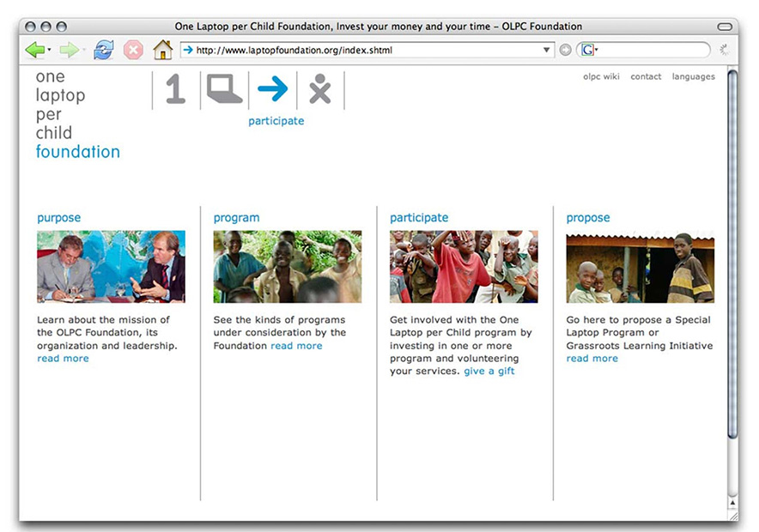Viewport: 759px width, 532px height.
Task: Click the blue arrow participate icon
Action: (x=273, y=88)
